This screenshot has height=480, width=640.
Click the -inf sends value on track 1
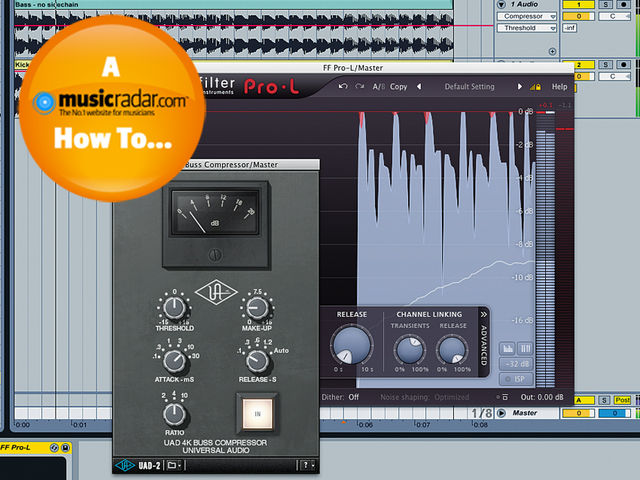point(570,28)
